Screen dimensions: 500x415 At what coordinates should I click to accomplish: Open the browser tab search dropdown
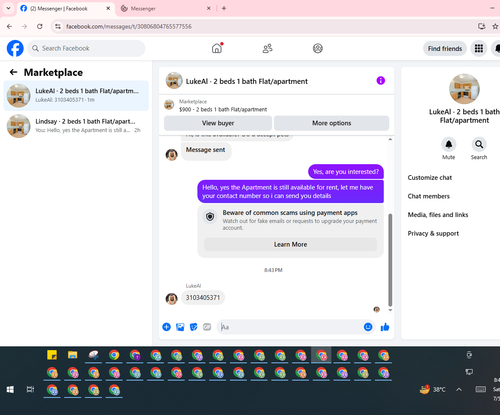[x=9, y=8]
